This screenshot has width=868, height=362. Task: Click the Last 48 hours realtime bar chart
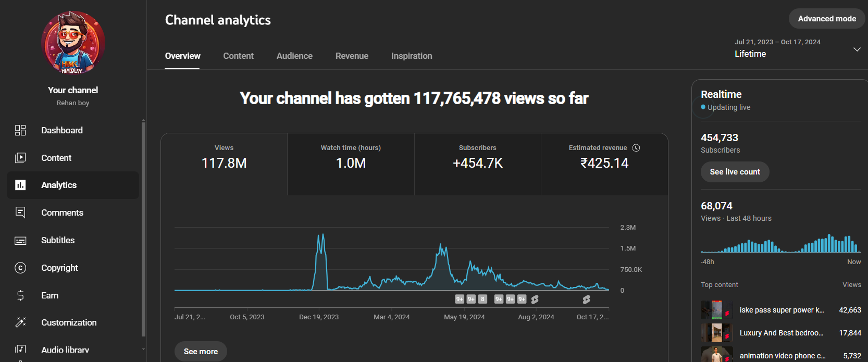(780, 243)
